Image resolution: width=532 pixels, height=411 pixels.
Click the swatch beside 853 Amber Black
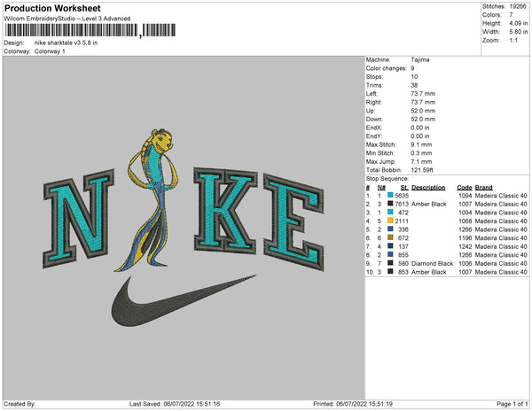pos(390,271)
